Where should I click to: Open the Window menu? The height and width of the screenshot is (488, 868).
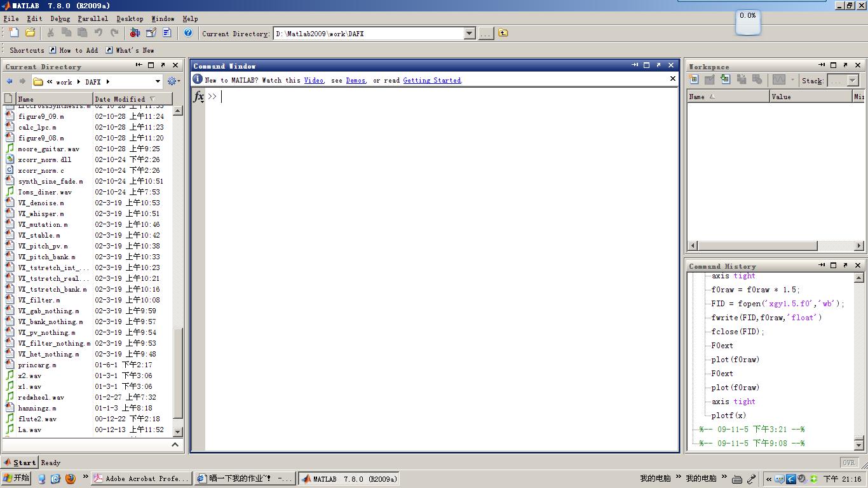pos(163,19)
